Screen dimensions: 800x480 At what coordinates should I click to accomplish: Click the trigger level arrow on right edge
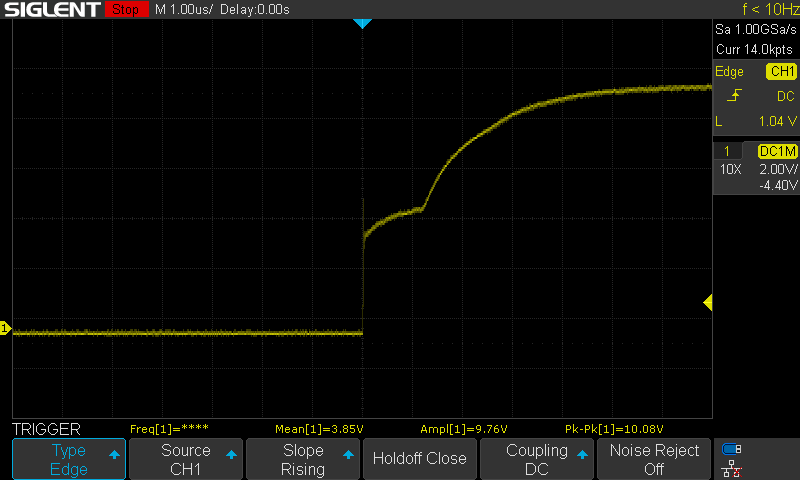(x=708, y=302)
